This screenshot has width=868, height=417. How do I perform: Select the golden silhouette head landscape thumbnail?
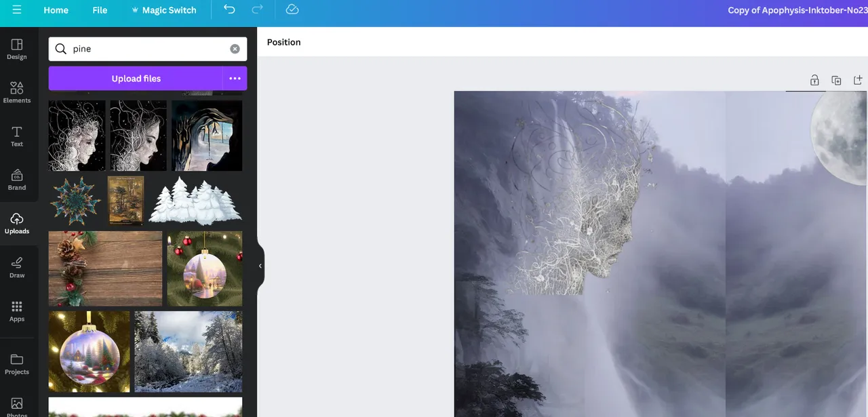[207, 136]
